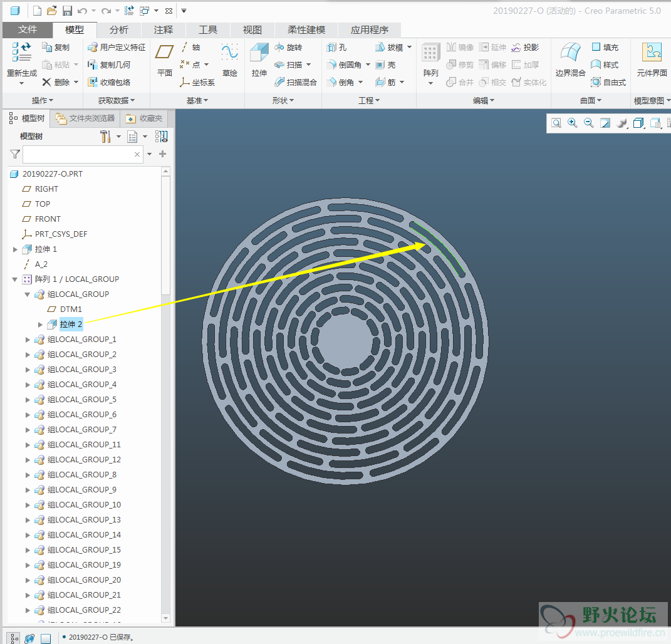
Task: Collapse the 阵列 1 / LOCAL_GROUP node
Action: click(x=15, y=279)
